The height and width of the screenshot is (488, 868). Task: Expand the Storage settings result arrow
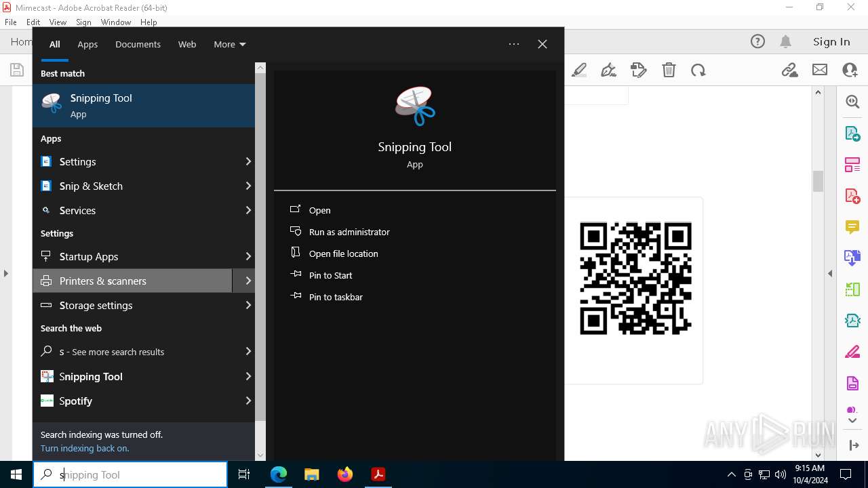point(248,305)
